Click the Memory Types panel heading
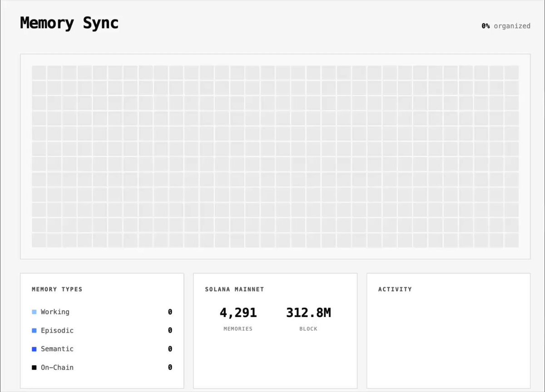This screenshot has height=392, width=545. pyautogui.click(x=57, y=289)
